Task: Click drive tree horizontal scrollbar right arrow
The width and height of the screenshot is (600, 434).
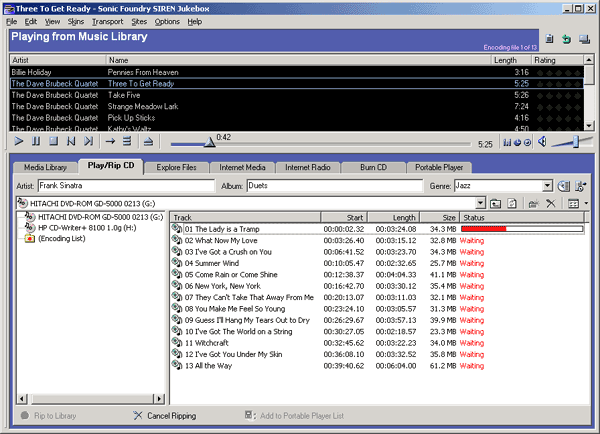Action: pos(159,398)
